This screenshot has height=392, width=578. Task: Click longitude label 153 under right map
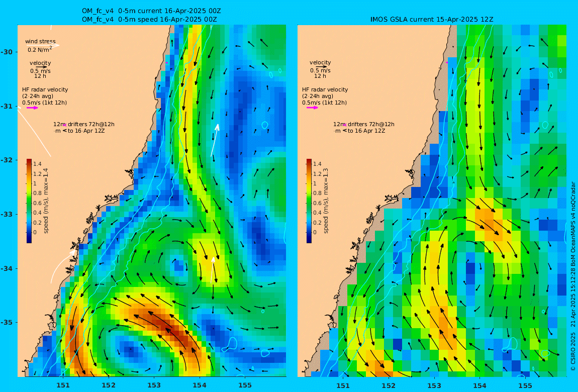(434, 385)
